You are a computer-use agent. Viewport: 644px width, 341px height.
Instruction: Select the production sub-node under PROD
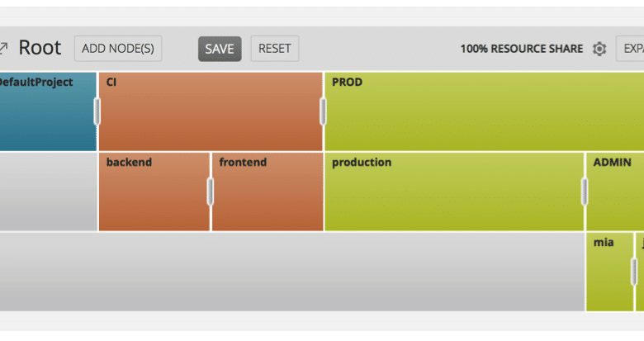point(454,192)
